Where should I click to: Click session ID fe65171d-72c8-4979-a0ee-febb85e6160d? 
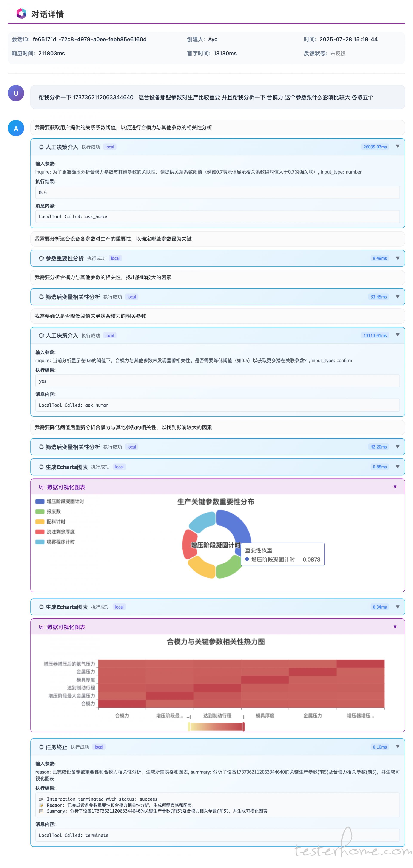(90, 39)
